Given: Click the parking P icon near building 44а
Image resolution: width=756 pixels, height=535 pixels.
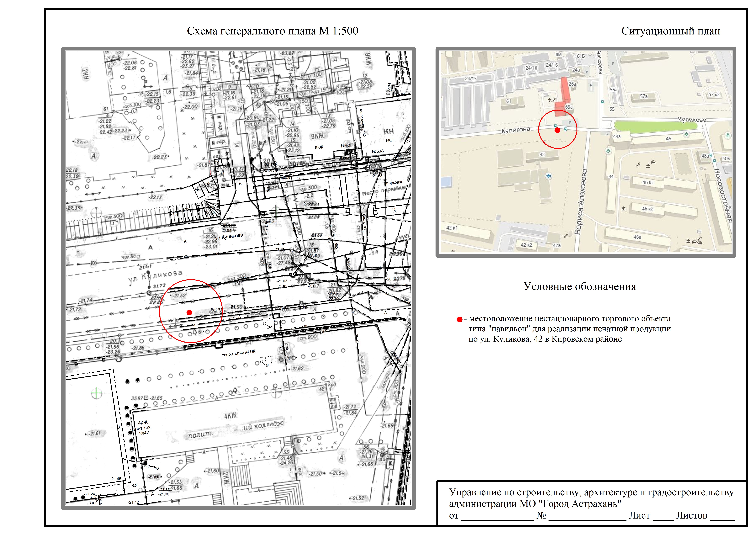Looking at the screenshot, I should pyautogui.click(x=608, y=134).
